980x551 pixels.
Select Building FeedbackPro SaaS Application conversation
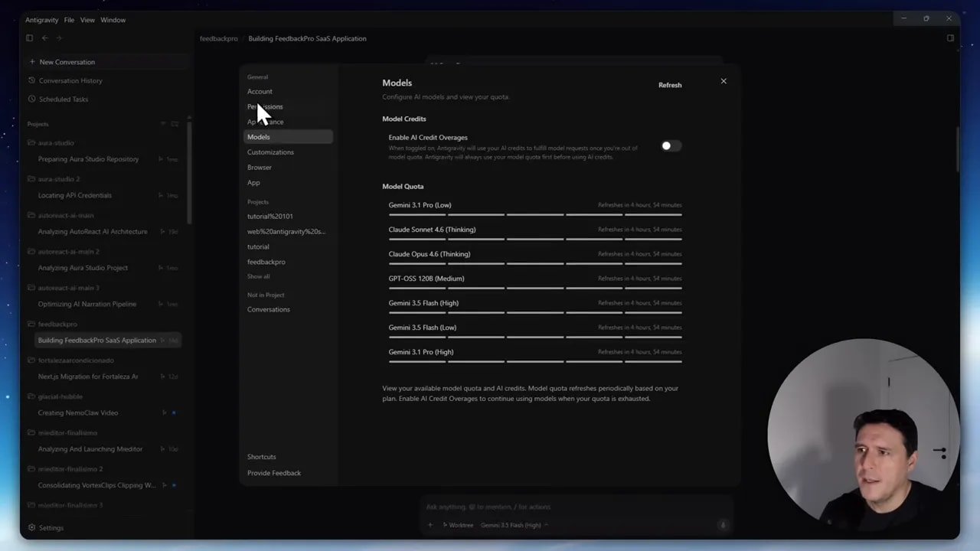click(108, 341)
